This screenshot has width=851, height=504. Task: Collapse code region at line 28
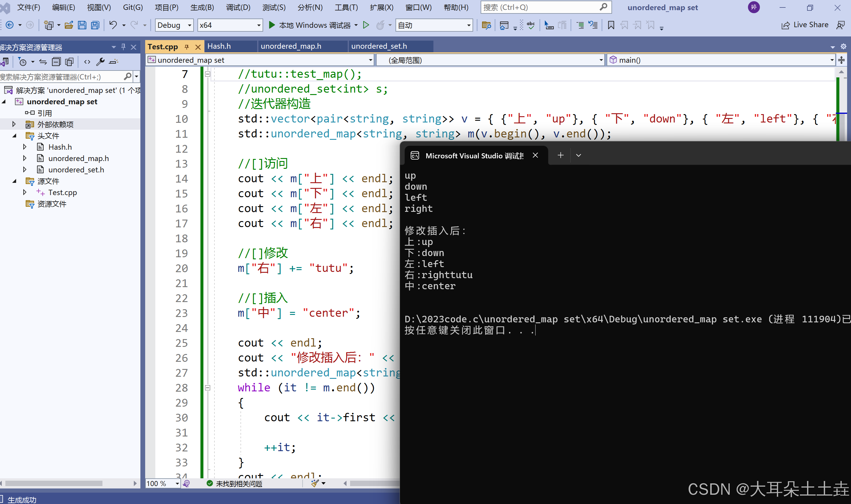208,387
